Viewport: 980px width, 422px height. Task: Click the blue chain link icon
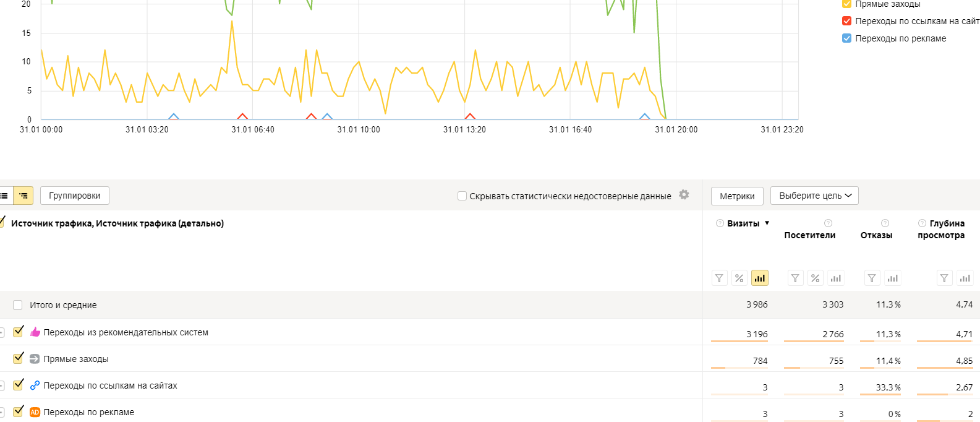tap(35, 385)
